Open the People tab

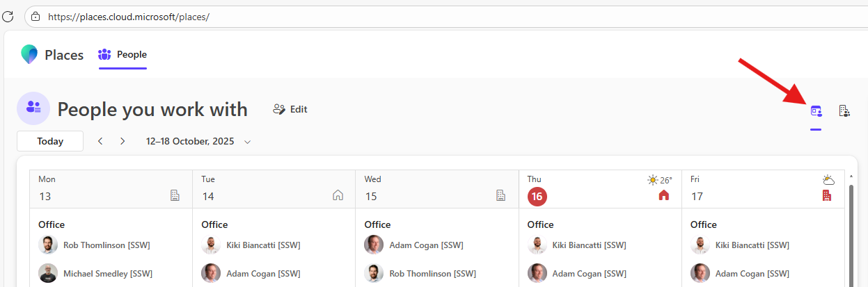[x=123, y=55]
